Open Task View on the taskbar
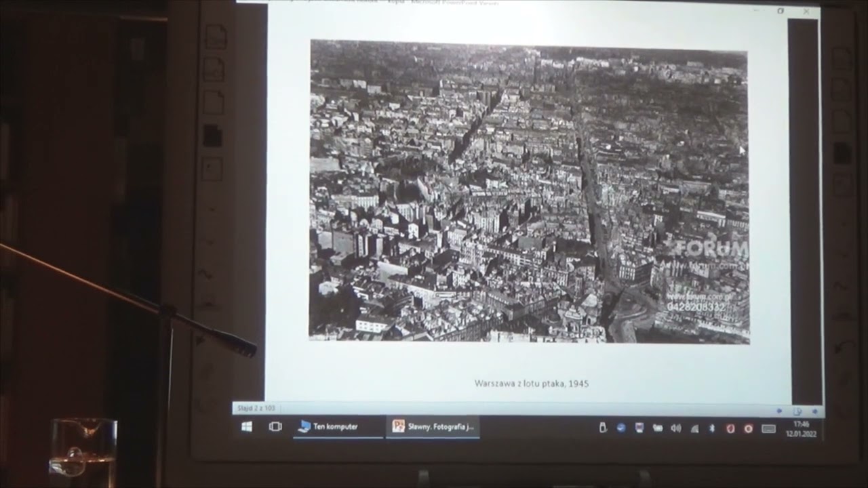This screenshot has width=868, height=488. pyautogui.click(x=275, y=427)
